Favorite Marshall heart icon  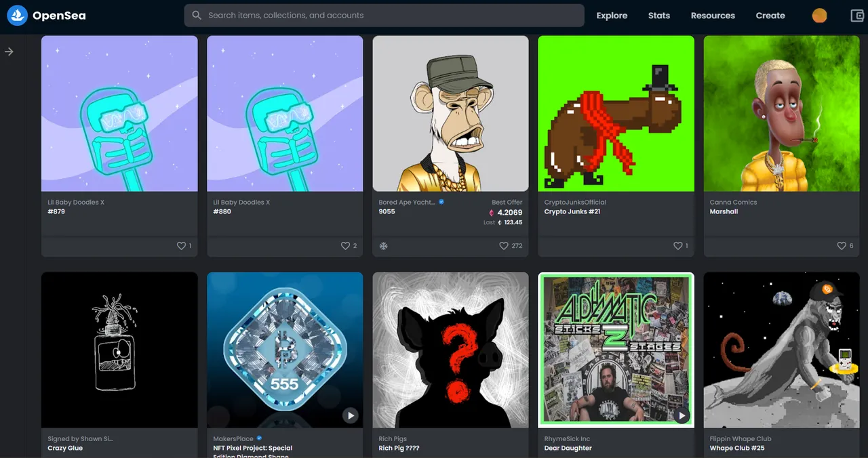click(x=842, y=246)
